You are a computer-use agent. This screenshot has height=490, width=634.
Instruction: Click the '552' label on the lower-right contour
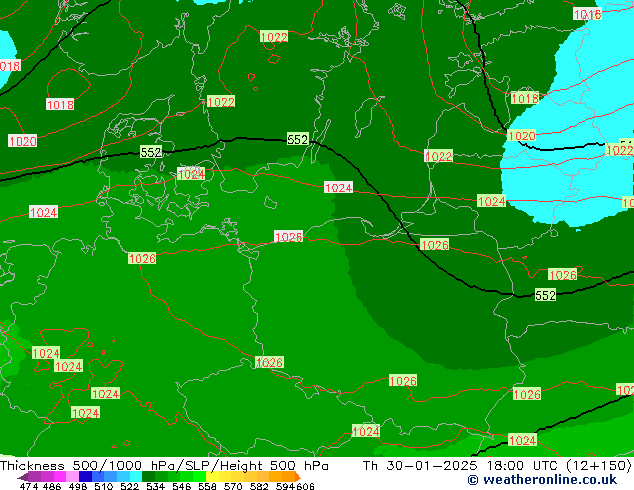point(545,295)
